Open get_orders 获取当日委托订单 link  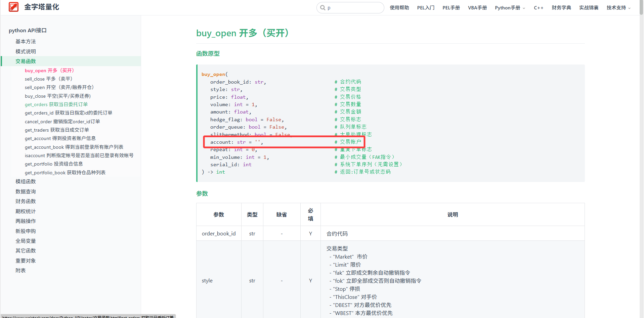tap(56, 104)
